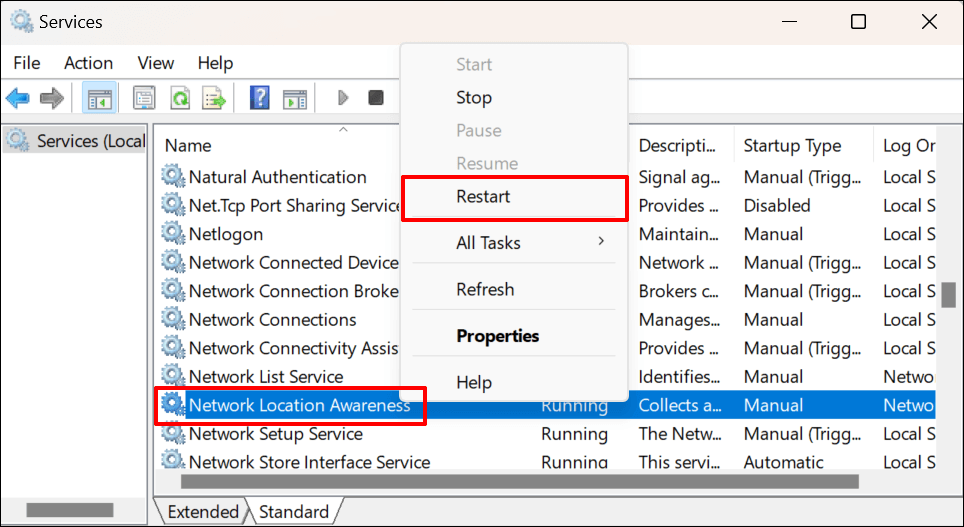Screen dimensions: 964x527
Task: Click the Export List toolbar icon
Action: [x=214, y=98]
